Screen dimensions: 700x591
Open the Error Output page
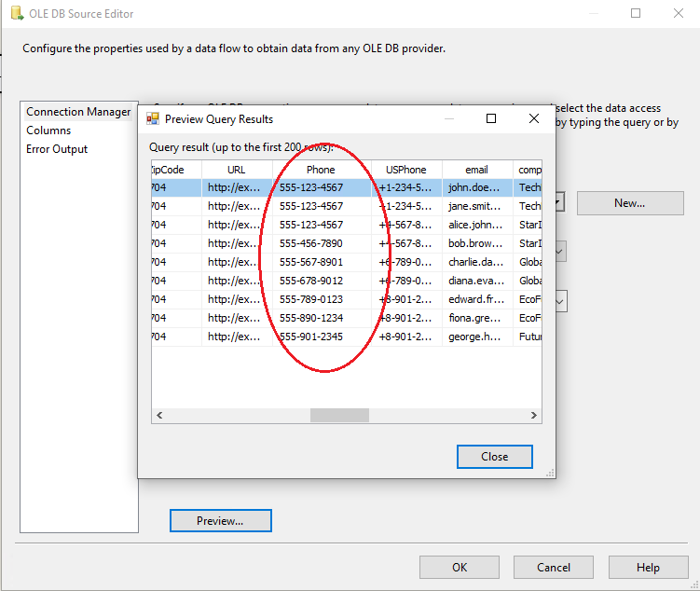tap(57, 149)
